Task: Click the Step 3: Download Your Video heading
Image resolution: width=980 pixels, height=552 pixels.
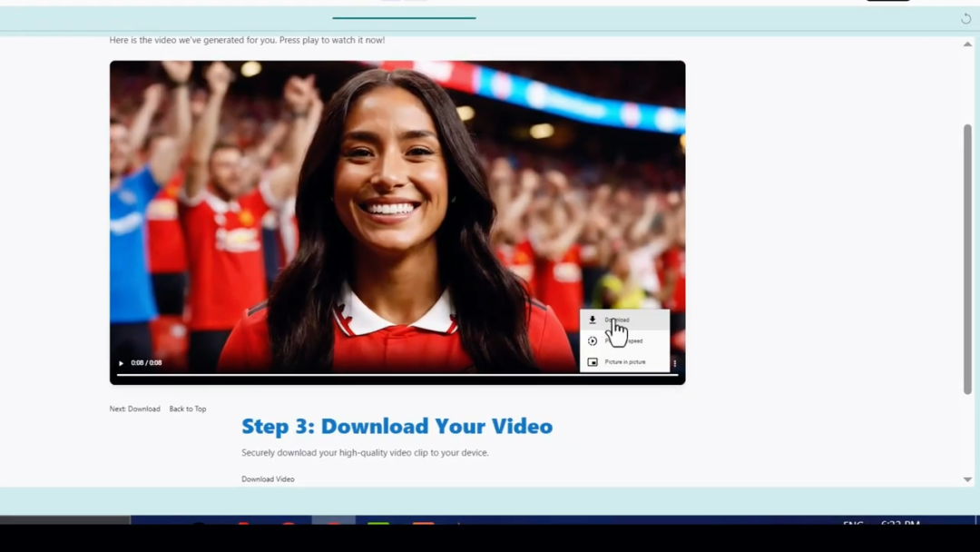Action: 397,427
